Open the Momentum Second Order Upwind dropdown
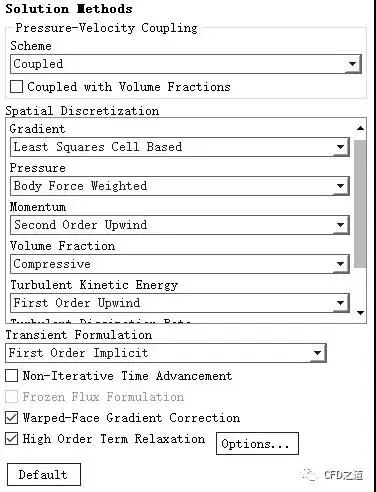The width and height of the screenshot is (376, 492). click(180, 225)
